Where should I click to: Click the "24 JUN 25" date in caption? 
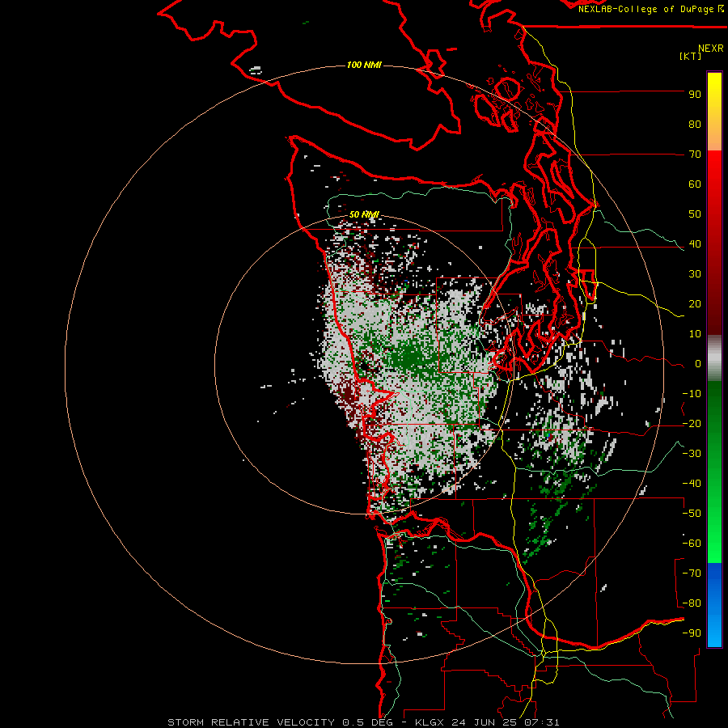pos(486,722)
